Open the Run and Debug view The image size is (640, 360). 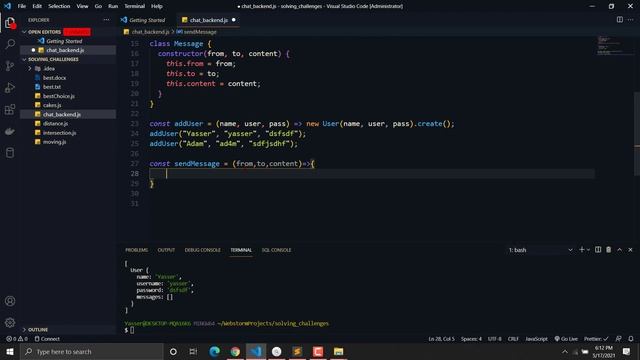pyautogui.click(x=10, y=88)
